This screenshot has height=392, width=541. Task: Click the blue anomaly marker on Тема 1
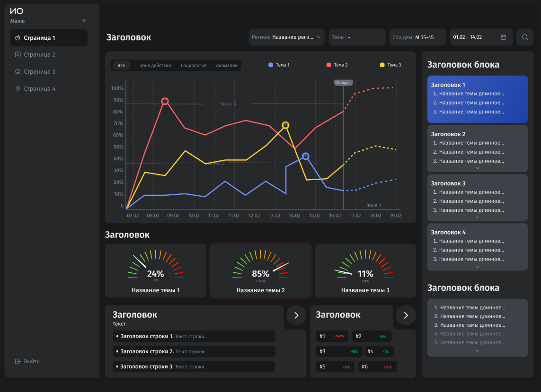(305, 156)
